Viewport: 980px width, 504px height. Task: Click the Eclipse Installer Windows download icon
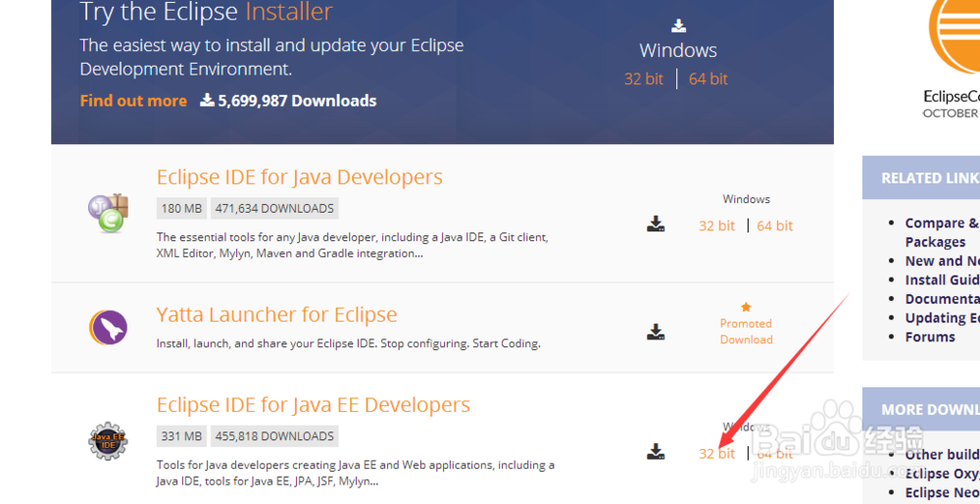click(x=678, y=25)
